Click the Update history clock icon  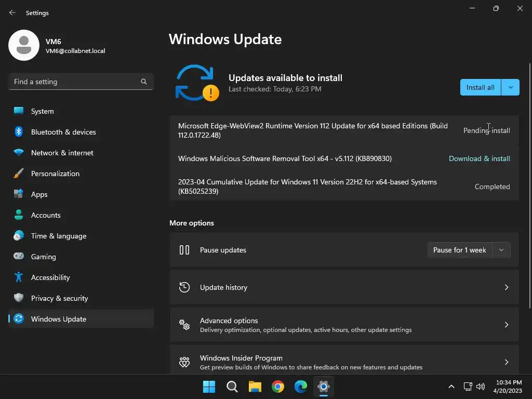(x=184, y=287)
